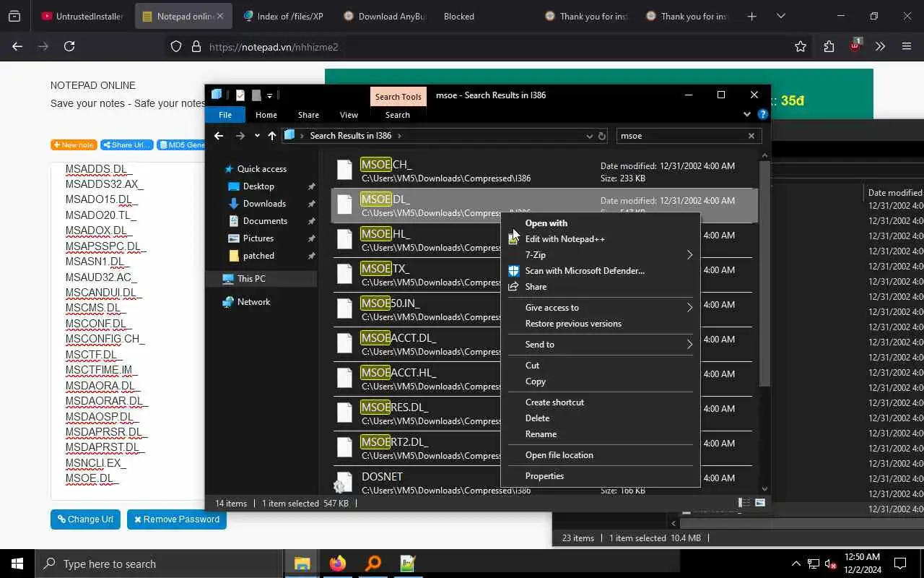Open Firefox from the taskbar
Screen dimensions: 924x578
pos(338,564)
